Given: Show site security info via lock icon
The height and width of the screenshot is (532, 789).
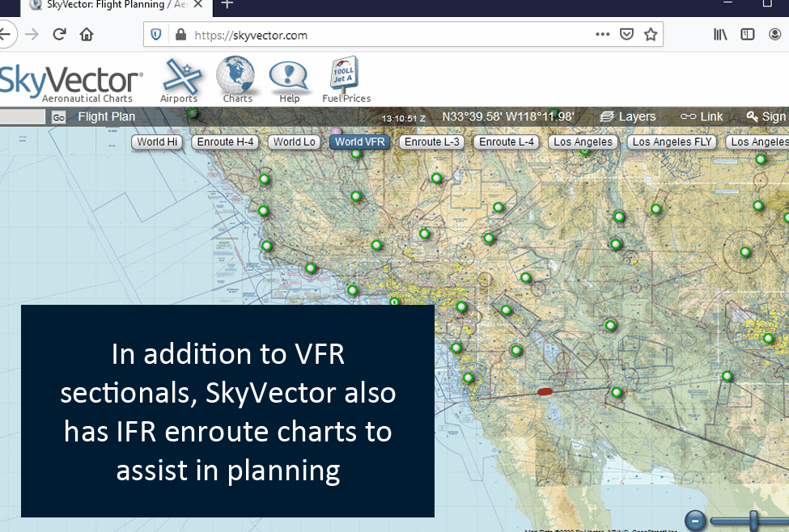Looking at the screenshot, I should pyautogui.click(x=180, y=35).
